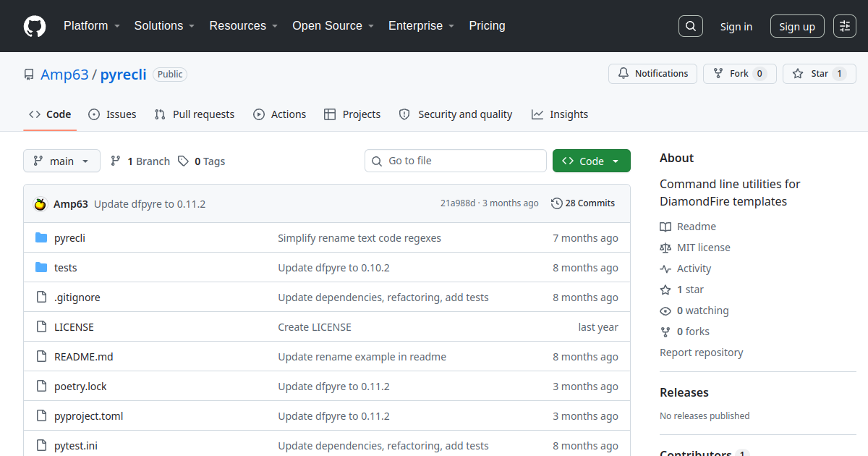Switch to the Issues tab
868x456 pixels.
(112, 114)
